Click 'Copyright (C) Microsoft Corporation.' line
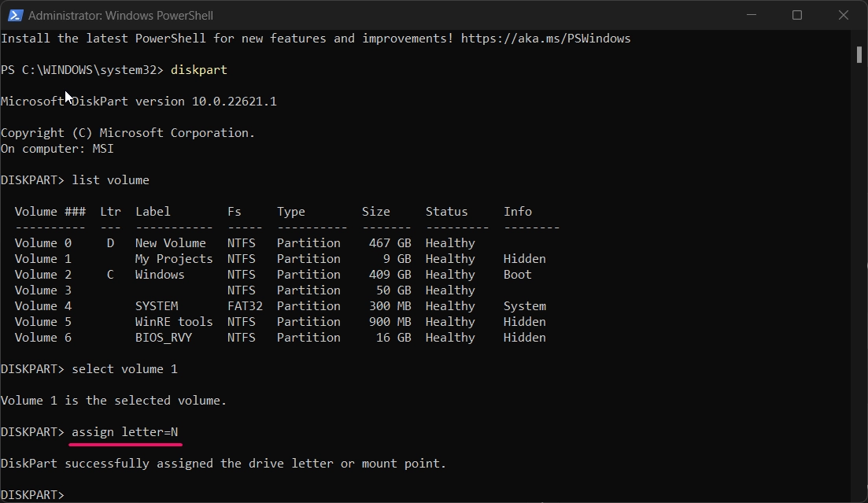The height and width of the screenshot is (503, 868). (127, 133)
